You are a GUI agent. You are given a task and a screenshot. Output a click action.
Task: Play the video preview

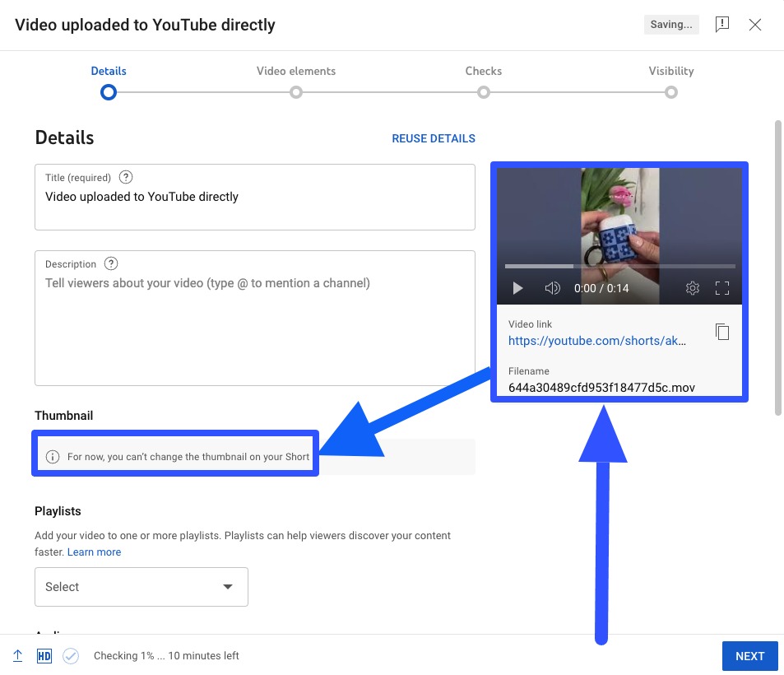pyautogui.click(x=518, y=288)
